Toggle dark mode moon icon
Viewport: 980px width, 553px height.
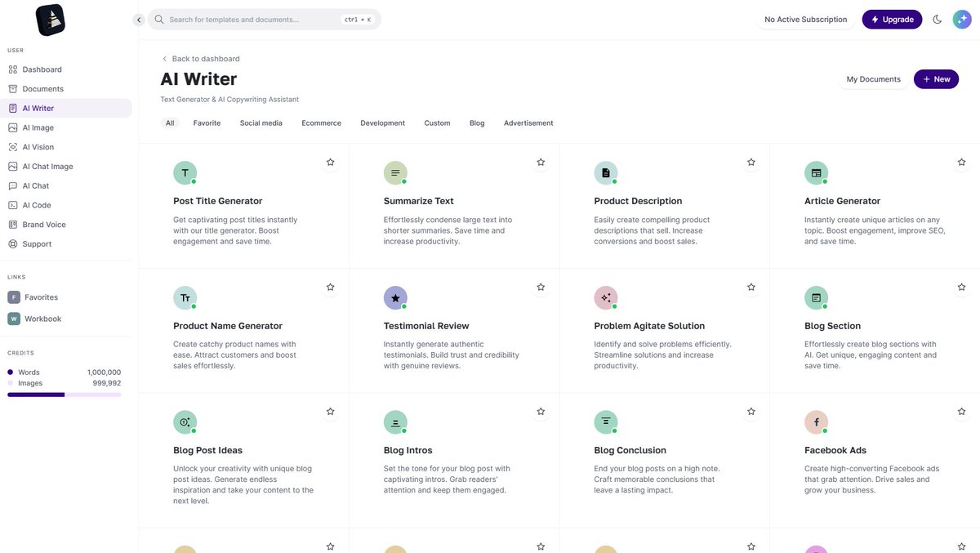click(x=938, y=20)
